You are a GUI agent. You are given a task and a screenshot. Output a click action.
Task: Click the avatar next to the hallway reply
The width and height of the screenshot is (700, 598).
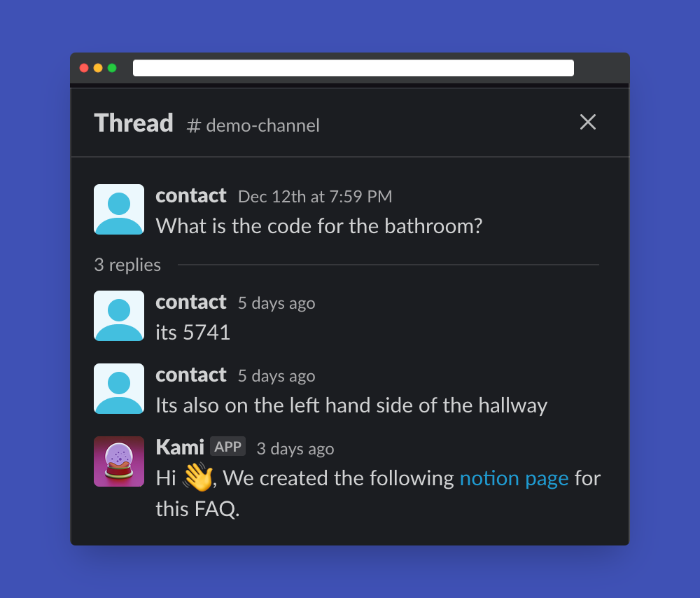[x=119, y=389]
